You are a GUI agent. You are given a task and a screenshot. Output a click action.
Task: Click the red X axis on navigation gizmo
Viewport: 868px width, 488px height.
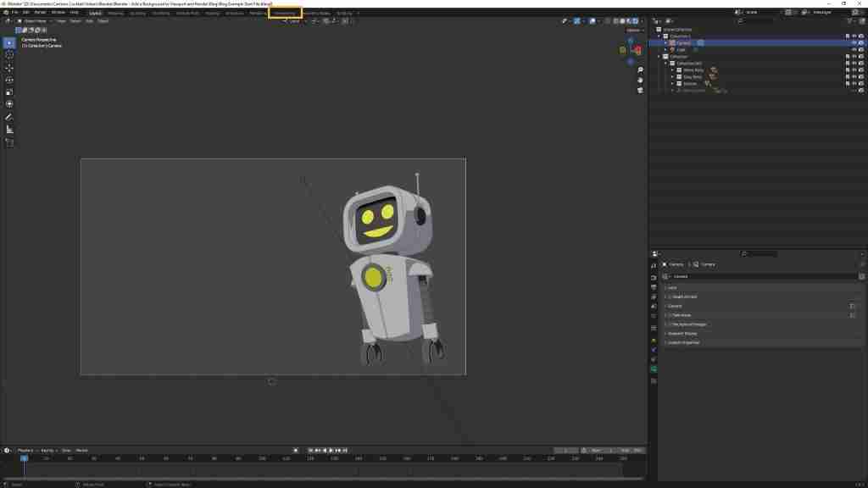[x=637, y=51]
